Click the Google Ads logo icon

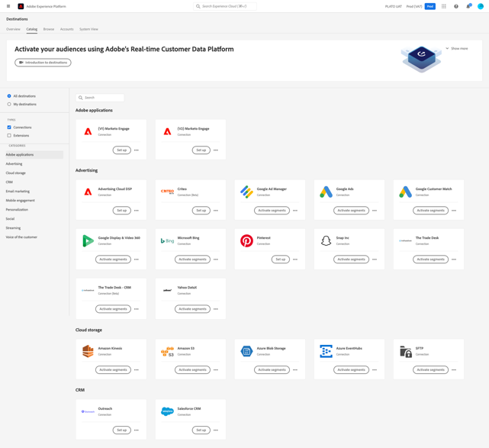tap(326, 192)
